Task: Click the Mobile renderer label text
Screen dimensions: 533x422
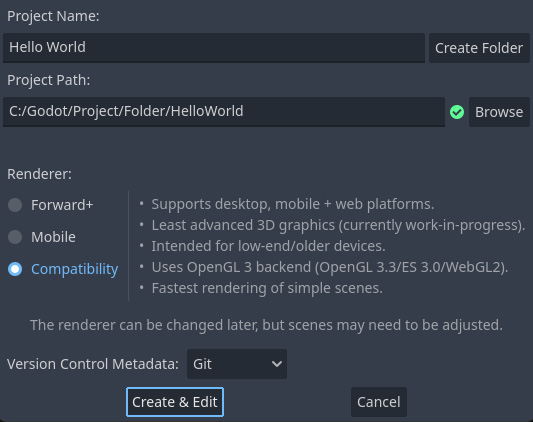Action: 53,237
